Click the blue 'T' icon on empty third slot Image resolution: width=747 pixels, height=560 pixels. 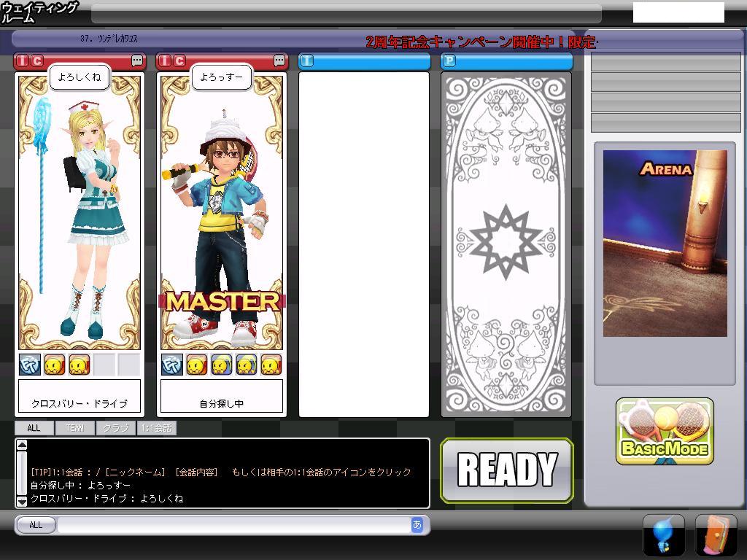tap(307, 61)
